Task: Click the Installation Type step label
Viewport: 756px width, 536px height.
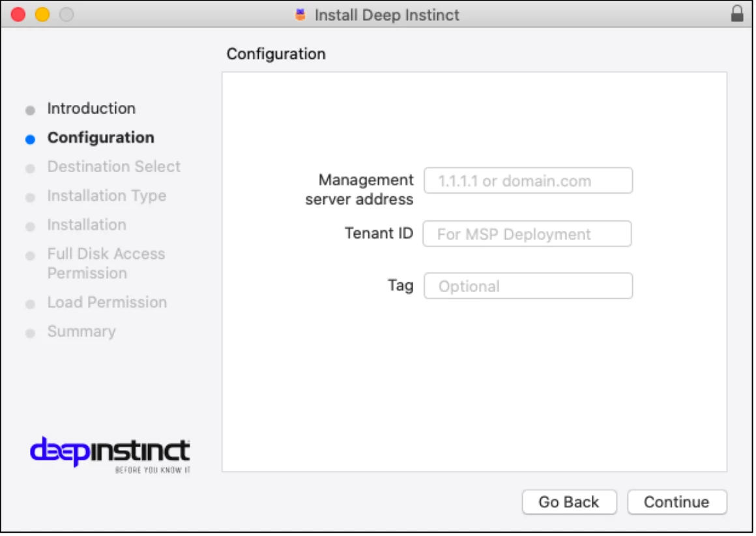Action: coord(107,196)
